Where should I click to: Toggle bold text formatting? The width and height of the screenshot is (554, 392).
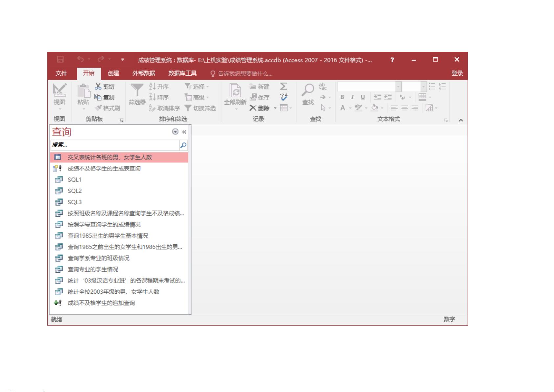point(342,97)
